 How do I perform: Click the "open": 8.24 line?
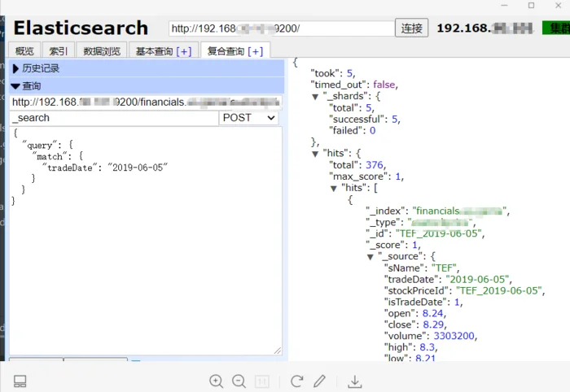click(414, 313)
